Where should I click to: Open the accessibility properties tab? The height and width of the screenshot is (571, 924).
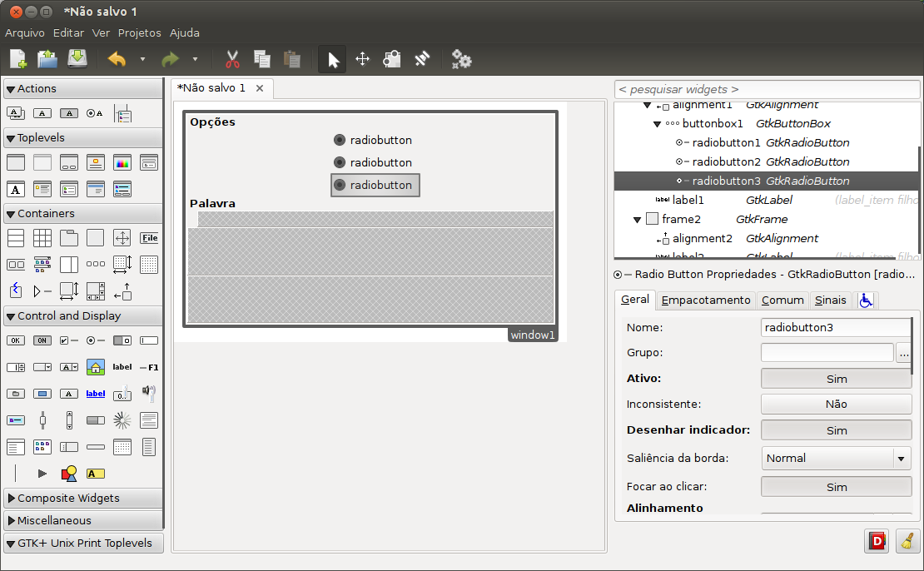[x=866, y=300]
